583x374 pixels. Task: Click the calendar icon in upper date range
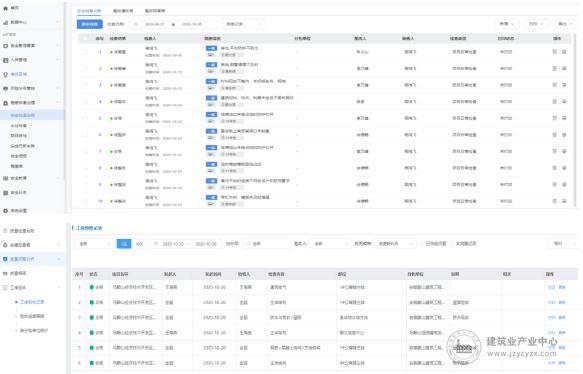tap(136, 24)
